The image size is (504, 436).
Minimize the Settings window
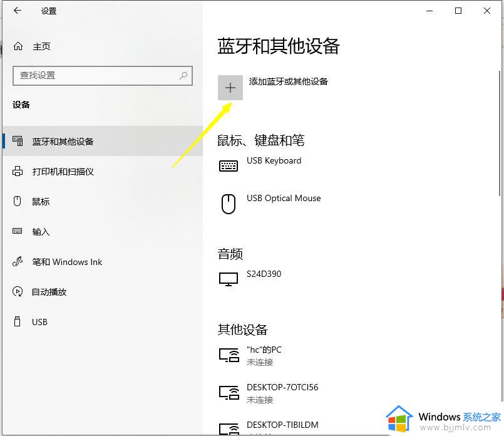coord(429,11)
